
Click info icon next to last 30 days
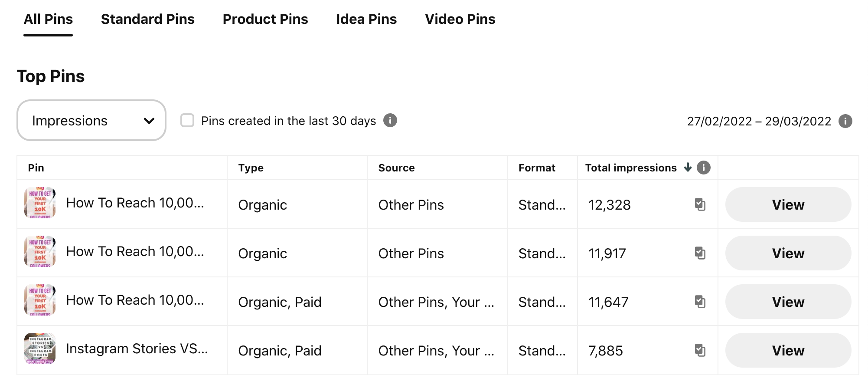[x=390, y=120]
